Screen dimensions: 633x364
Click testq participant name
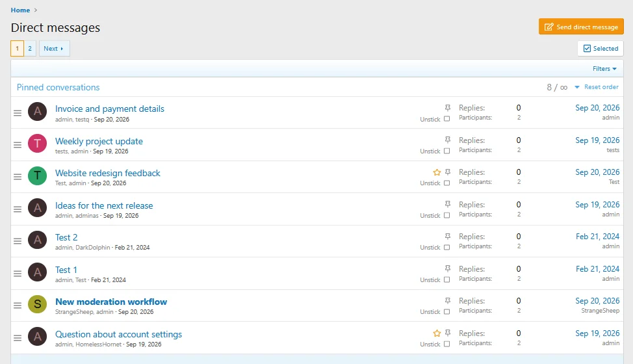click(x=82, y=120)
